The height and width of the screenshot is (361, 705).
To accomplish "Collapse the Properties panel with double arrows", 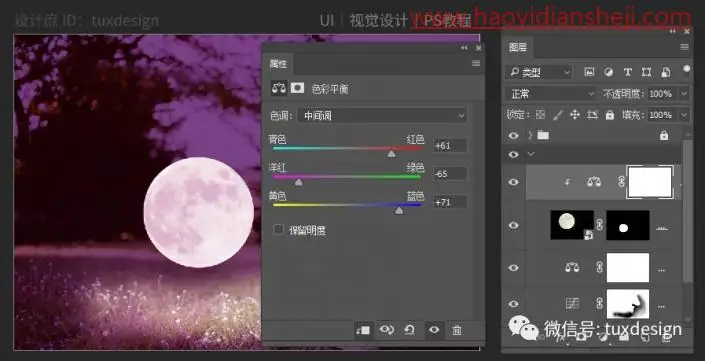I will [464, 48].
